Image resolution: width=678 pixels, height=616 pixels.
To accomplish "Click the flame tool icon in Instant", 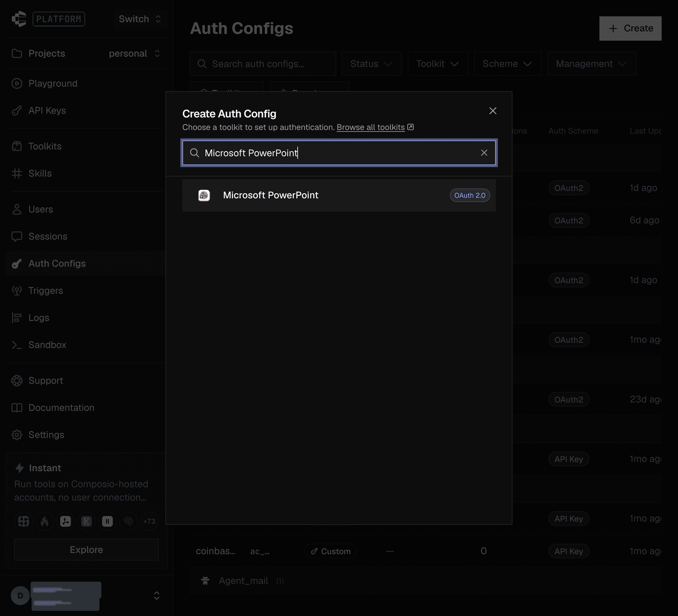I will pos(45,521).
